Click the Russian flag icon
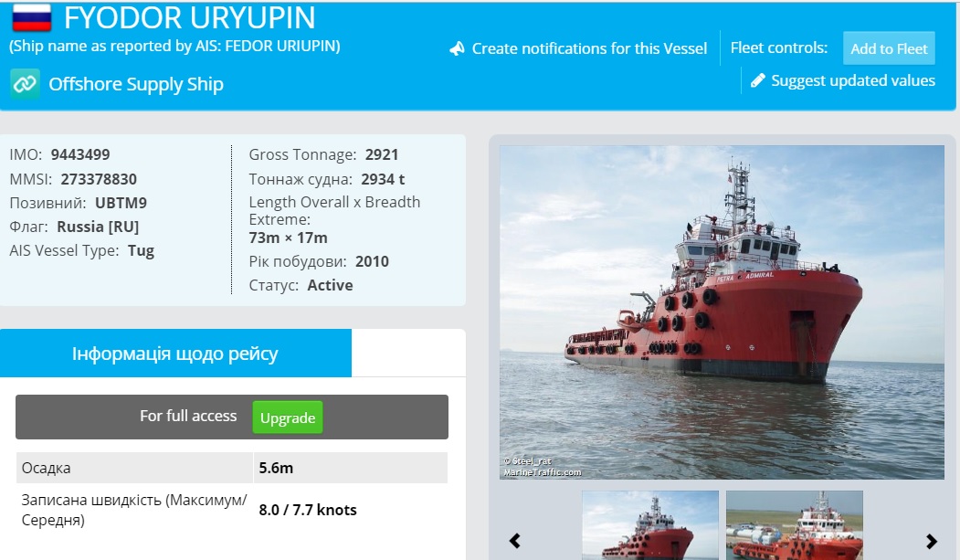This screenshot has height=560, width=960. 32,17
